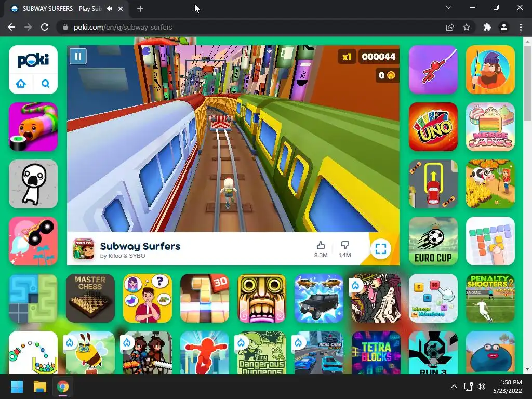
Task: Open the Chrome extensions puzzle icon
Action: 487,27
